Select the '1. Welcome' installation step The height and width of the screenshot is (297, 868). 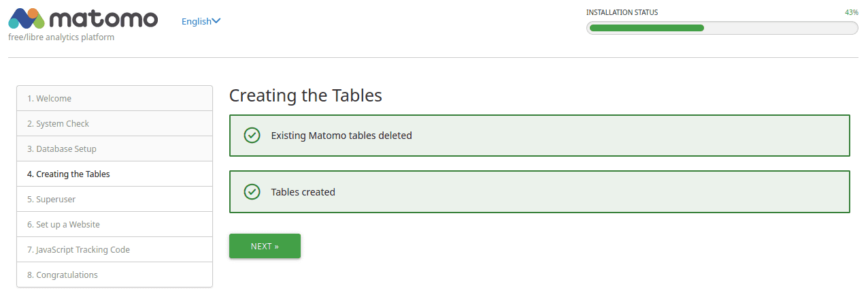click(x=49, y=98)
